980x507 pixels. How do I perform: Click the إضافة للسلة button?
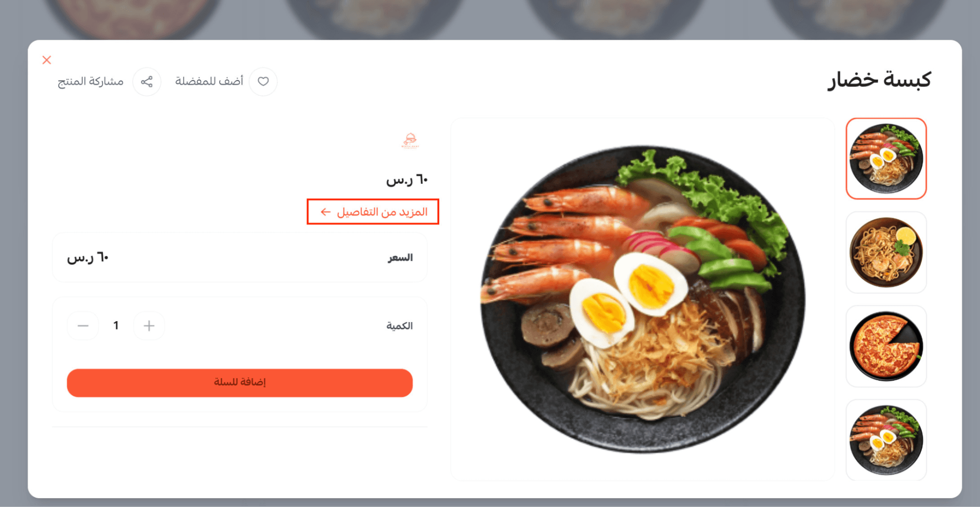240,382
